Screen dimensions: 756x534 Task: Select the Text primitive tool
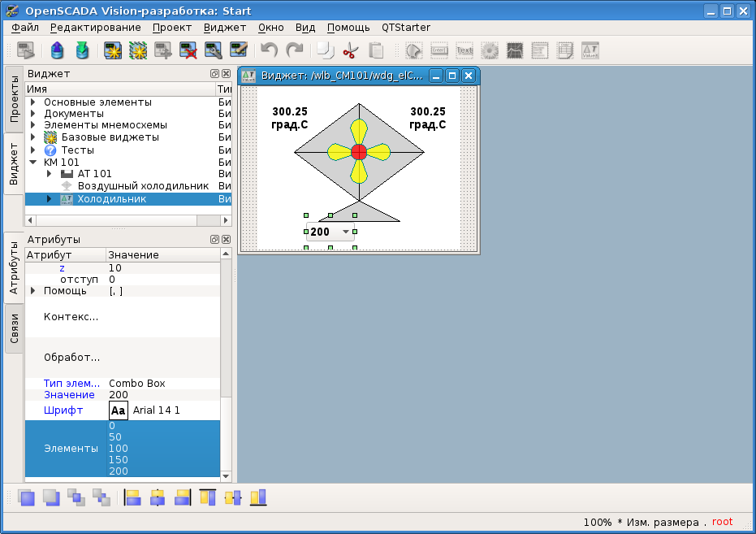click(x=464, y=51)
